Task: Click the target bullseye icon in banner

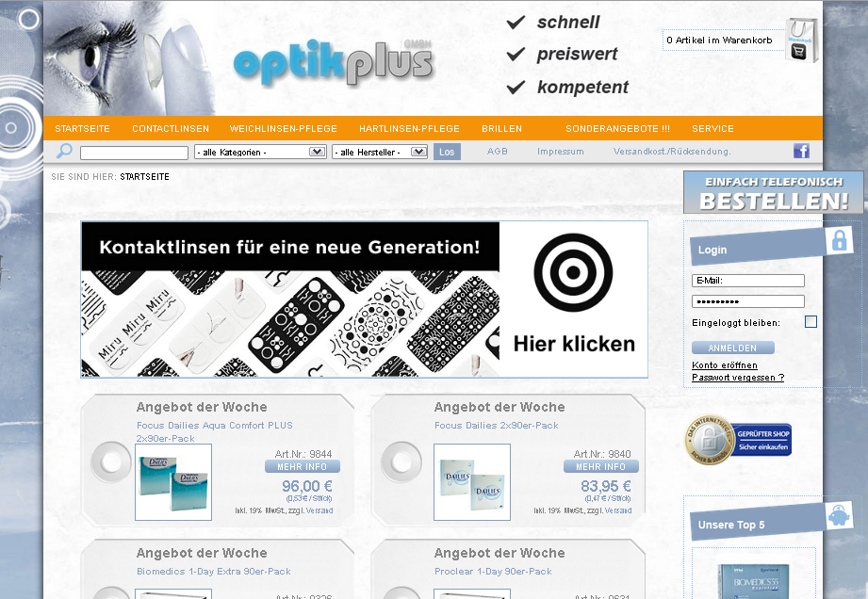Action: [x=573, y=272]
